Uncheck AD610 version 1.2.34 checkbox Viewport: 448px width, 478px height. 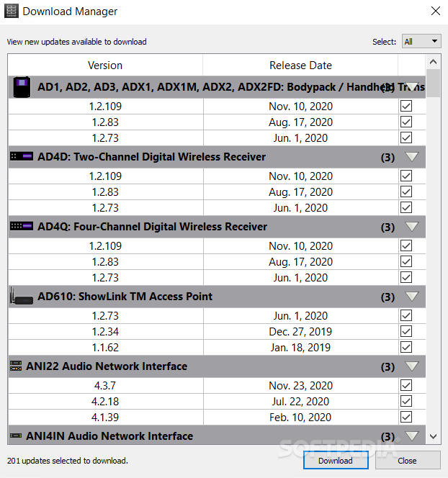406,331
